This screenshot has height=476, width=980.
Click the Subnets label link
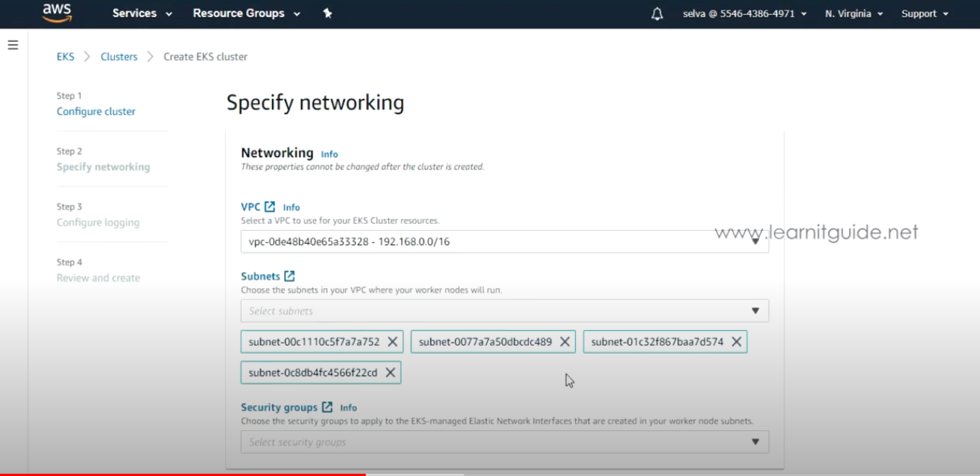click(261, 276)
